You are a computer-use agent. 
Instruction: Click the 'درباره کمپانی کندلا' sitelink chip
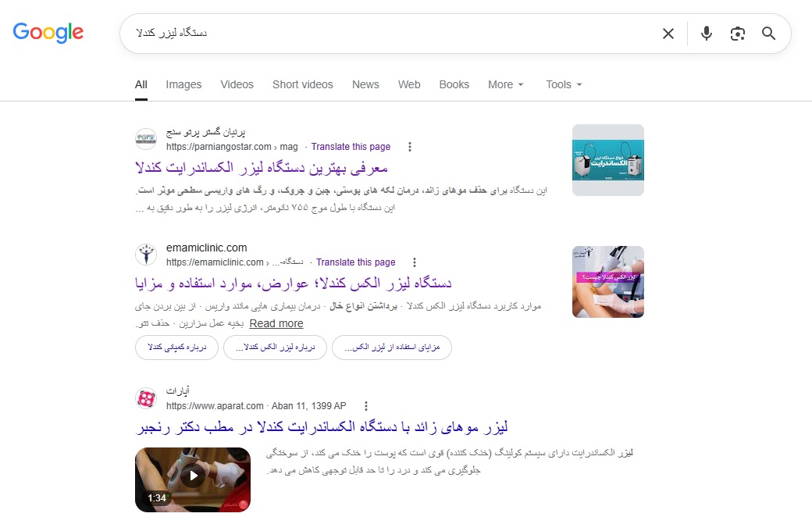pos(176,348)
